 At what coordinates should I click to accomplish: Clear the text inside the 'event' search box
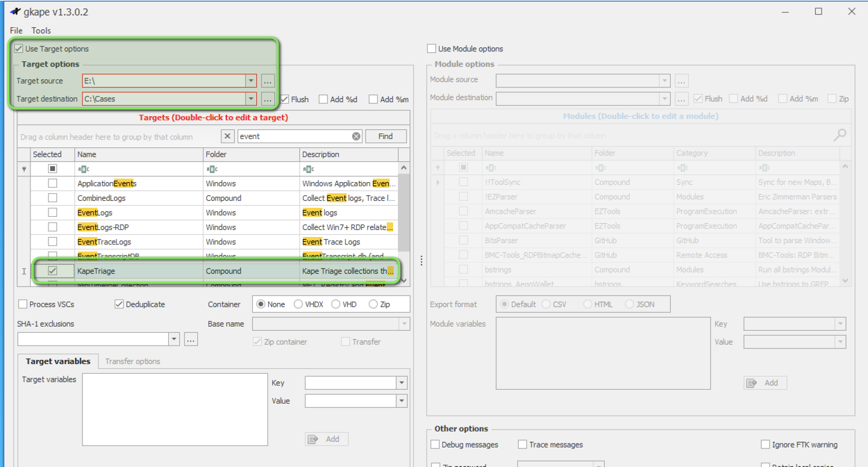356,136
